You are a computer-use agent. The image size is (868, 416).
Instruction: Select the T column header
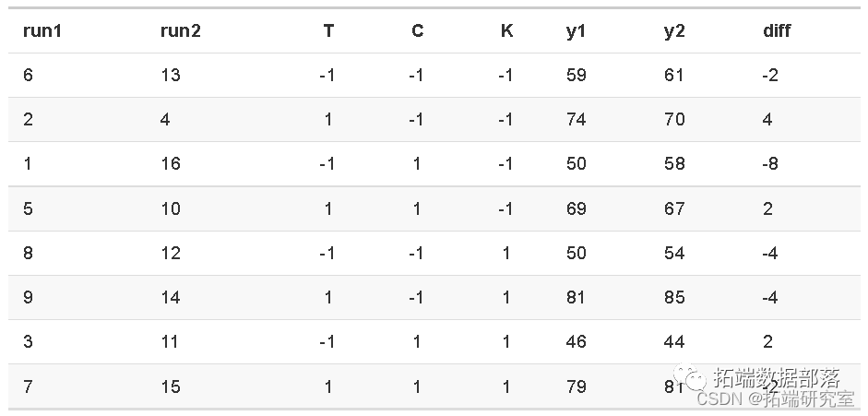click(x=328, y=30)
